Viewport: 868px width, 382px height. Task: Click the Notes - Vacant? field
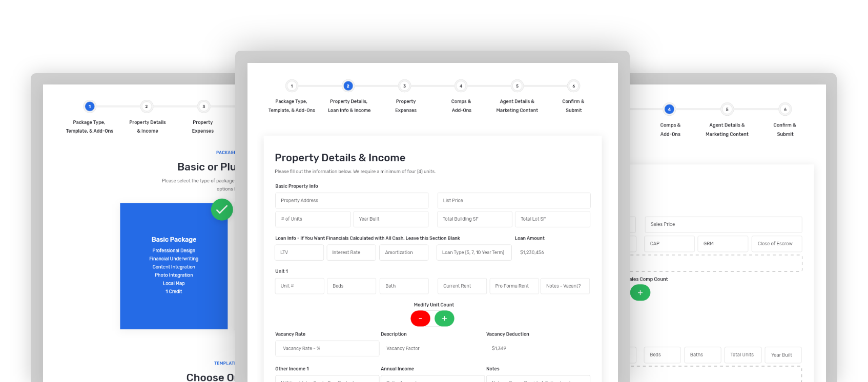click(565, 286)
